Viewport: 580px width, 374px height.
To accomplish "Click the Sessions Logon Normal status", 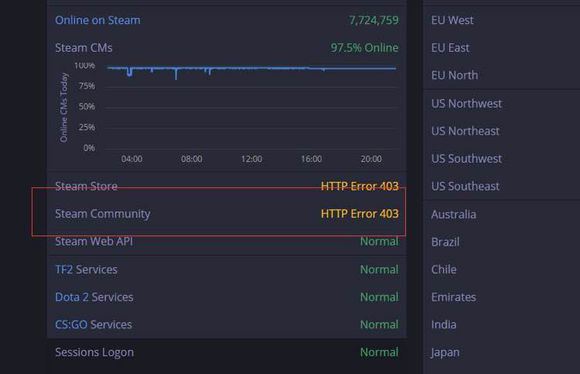I will pos(379,352).
